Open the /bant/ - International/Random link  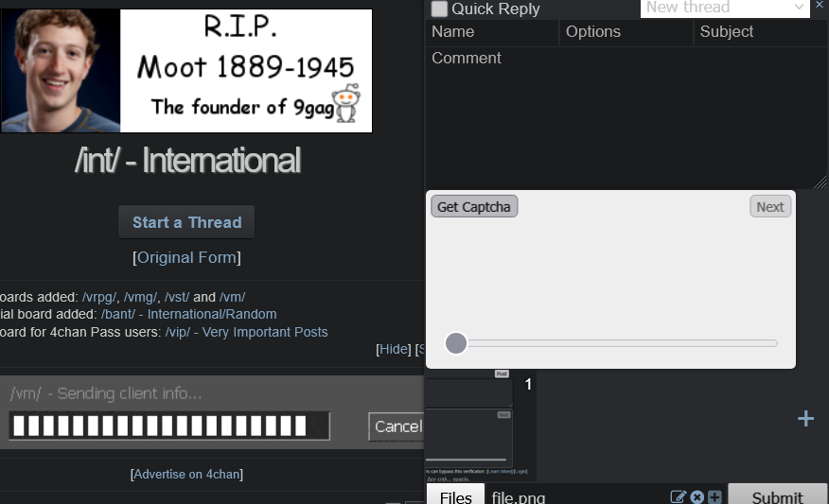pyautogui.click(x=188, y=314)
